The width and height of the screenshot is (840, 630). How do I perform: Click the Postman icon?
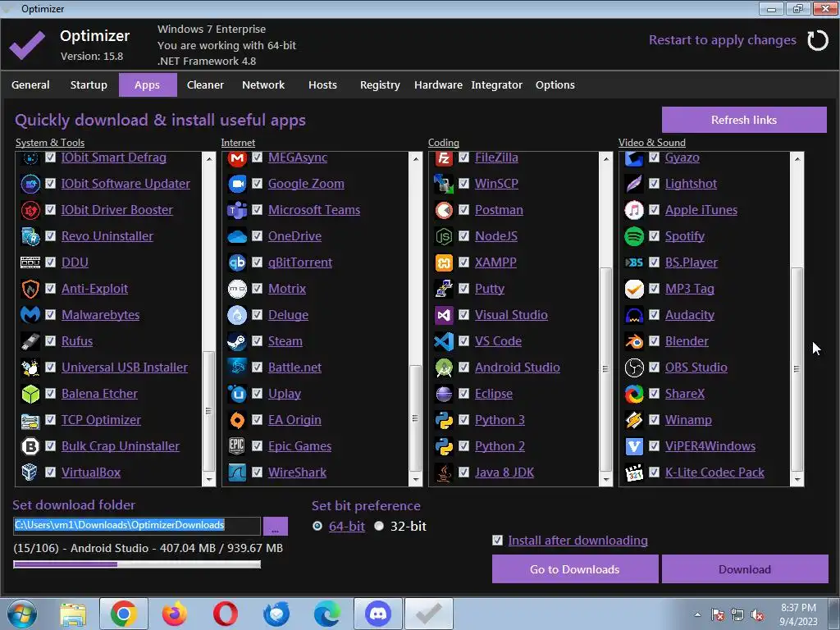click(x=444, y=209)
